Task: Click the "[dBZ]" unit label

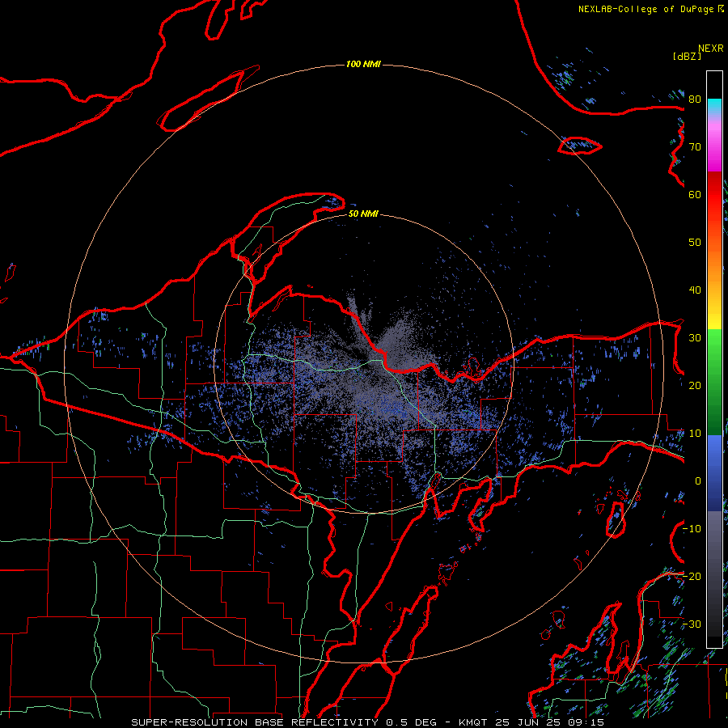Action: coord(687,57)
